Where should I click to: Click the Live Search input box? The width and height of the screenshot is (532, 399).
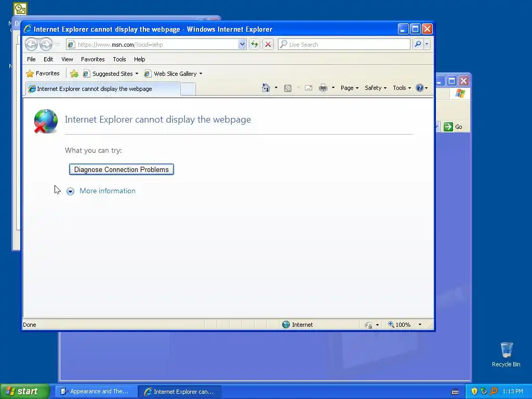[x=344, y=45]
